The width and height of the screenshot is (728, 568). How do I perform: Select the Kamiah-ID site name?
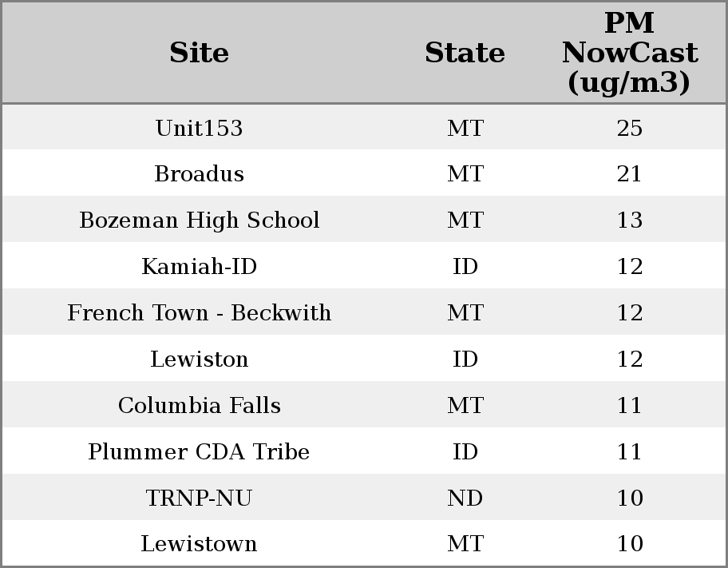(x=199, y=267)
